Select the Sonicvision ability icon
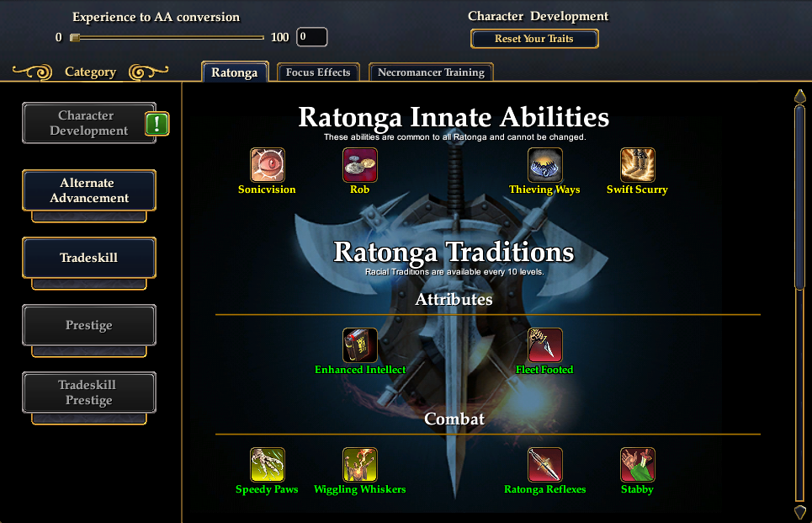Viewport: 812px width, 523px height. pos(268,165)
